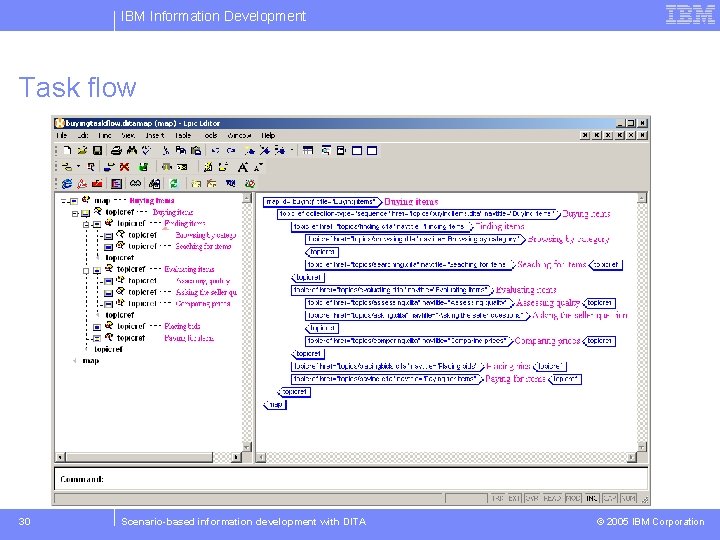Click the Evaluating items text in editor pane
Viewport: 720px width, 540px height.
coord(526,290)
